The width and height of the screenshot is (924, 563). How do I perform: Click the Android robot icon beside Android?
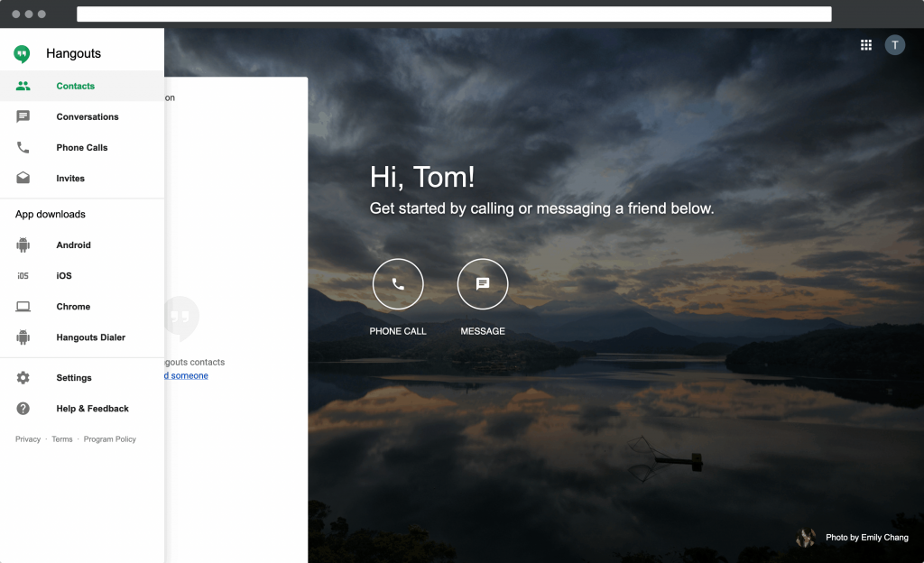(23, 245)
